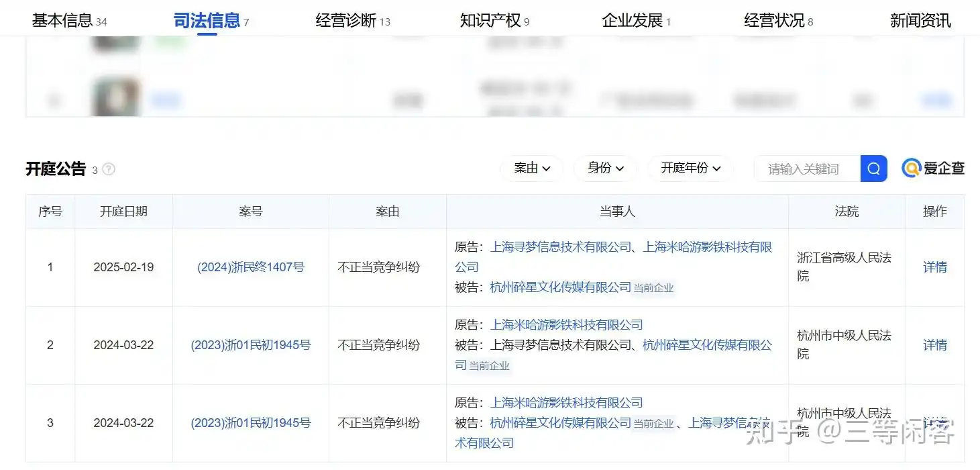Open 上海米哈游影铁科技有限公司 plaintiff link in row 1

[x=614, y=256]
